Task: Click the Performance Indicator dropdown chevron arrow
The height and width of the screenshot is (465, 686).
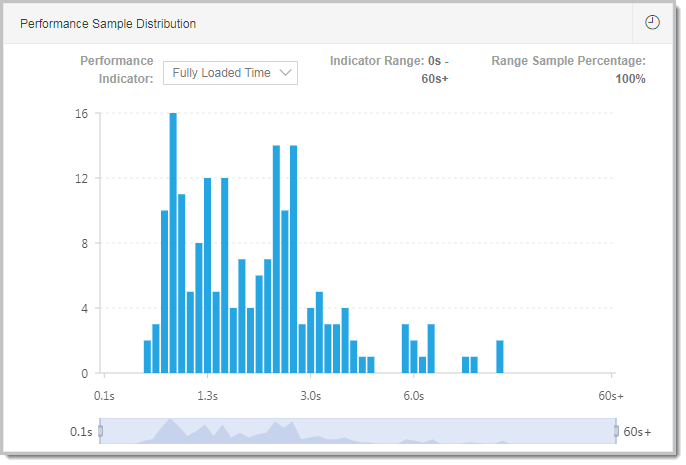Action: point(285,73)
